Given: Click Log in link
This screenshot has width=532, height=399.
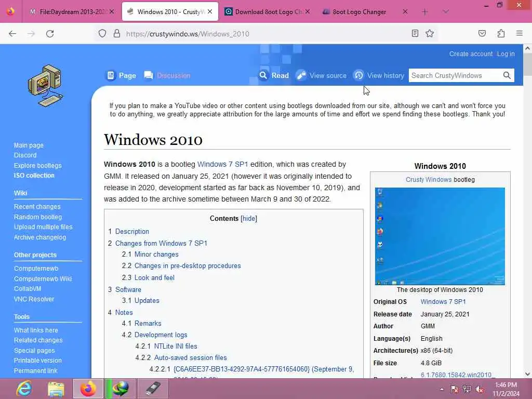Looking at the screenshot, I should (506, 54).
